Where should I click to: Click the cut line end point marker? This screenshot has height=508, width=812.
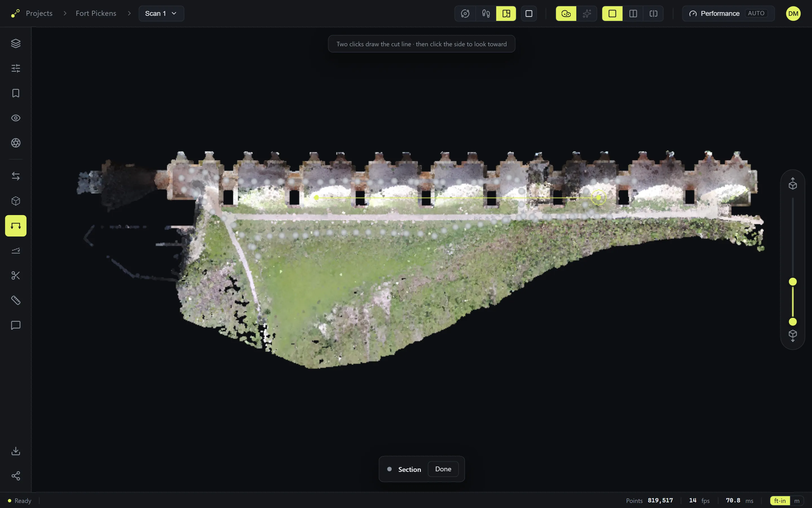[598, 197]
